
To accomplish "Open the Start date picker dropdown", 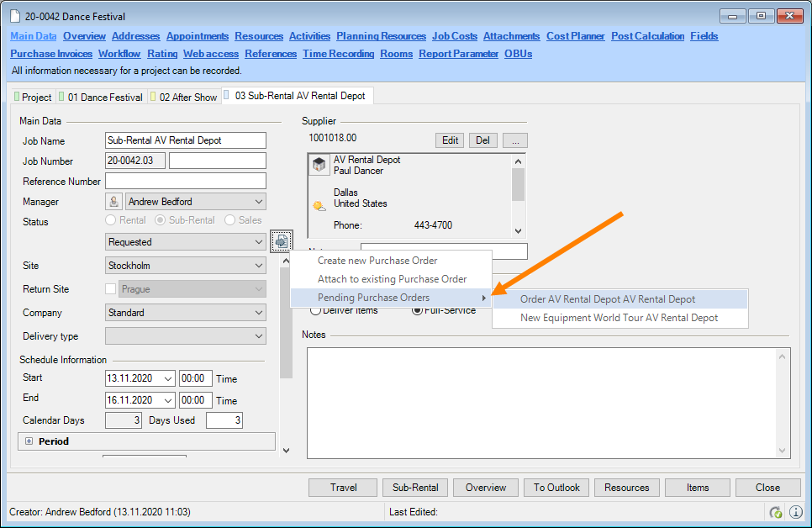I will tap(166, 378).
